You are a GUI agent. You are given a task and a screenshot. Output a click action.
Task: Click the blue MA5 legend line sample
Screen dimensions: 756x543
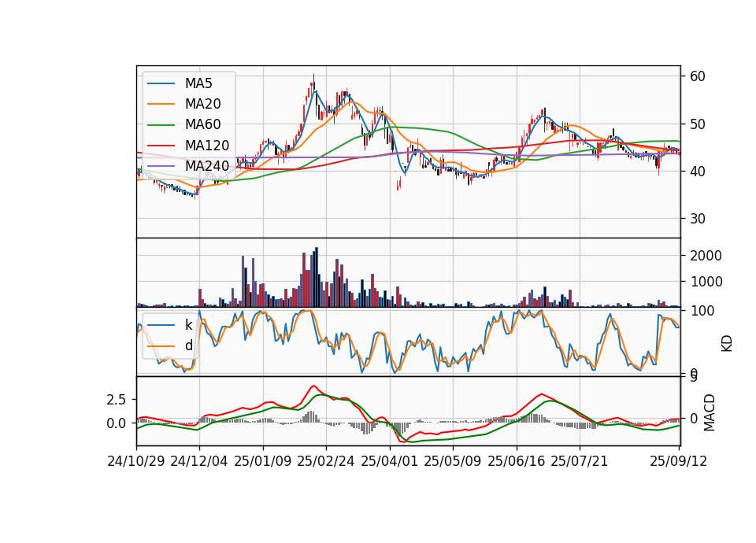(x=161, y=83)
